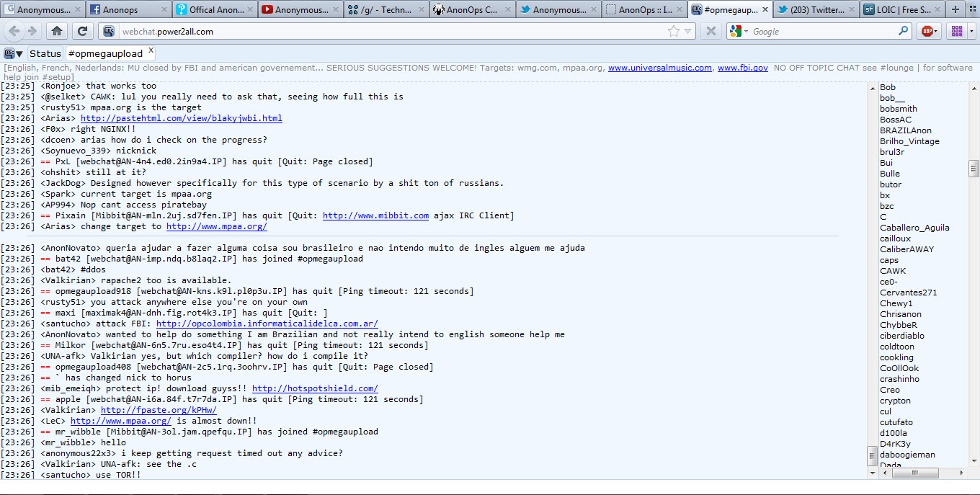Close the #opmegaupload channel tab
The height and width of the screenshot is (495, 980).
pyautogui.click(x=151, y=50)
